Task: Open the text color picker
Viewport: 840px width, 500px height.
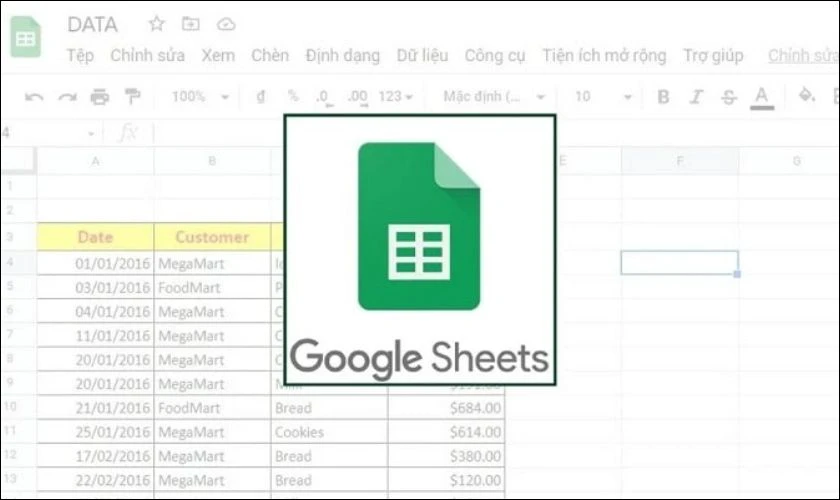Action: pyautogui.click(x=761, y=98)
